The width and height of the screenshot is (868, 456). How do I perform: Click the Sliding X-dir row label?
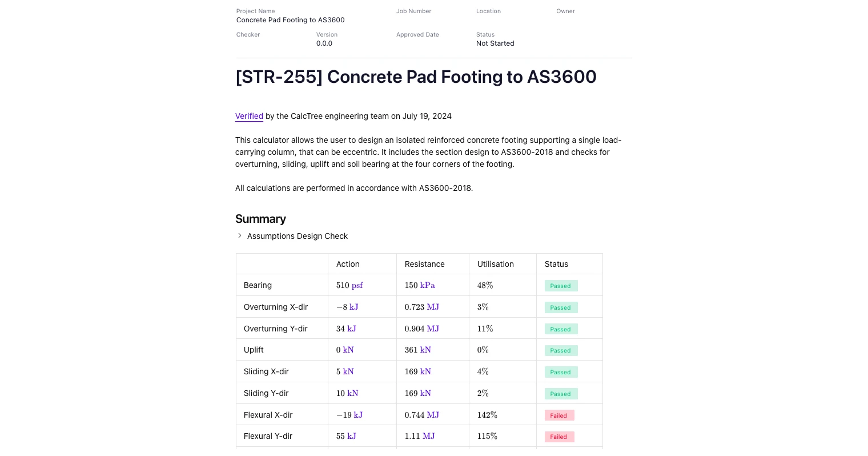click(266, 371)
